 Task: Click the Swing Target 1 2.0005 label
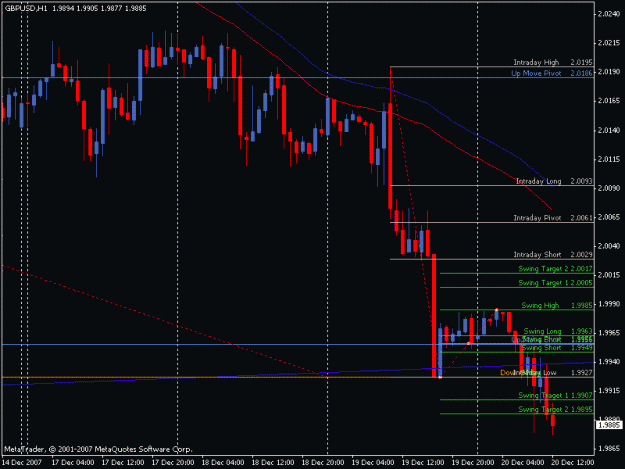pos(555,283)
